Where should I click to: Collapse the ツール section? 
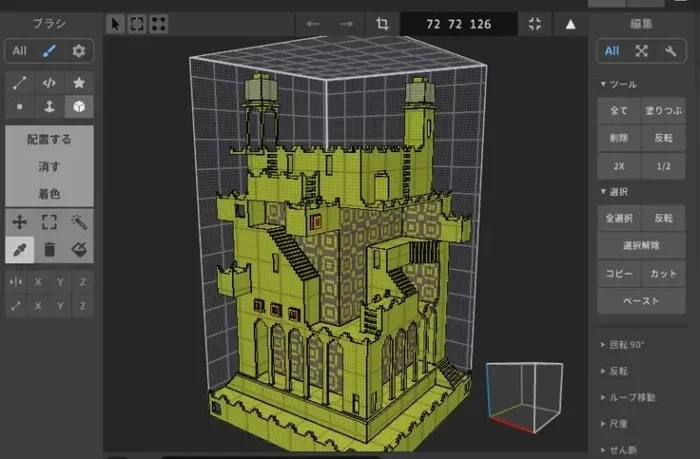618,84
